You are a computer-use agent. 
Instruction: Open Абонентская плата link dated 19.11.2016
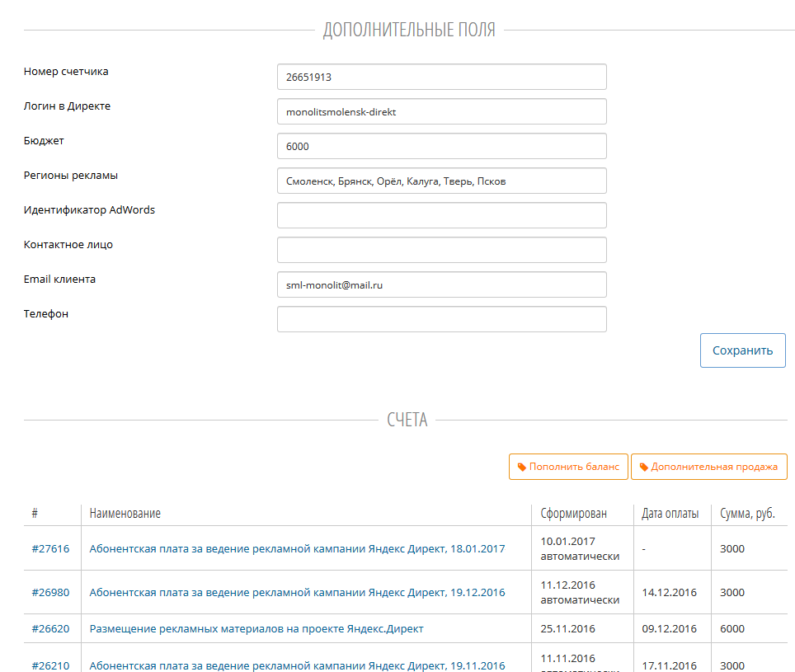[x=297, y=666]
